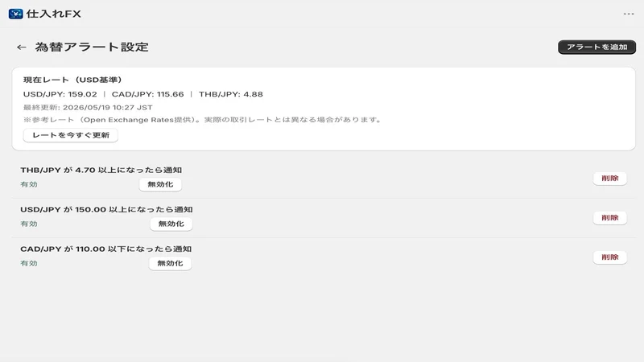Viewport: 644px width, 362px height.
Task: Click the CAD/JPY: 115.66 rate
Action: tap(148, 94)
